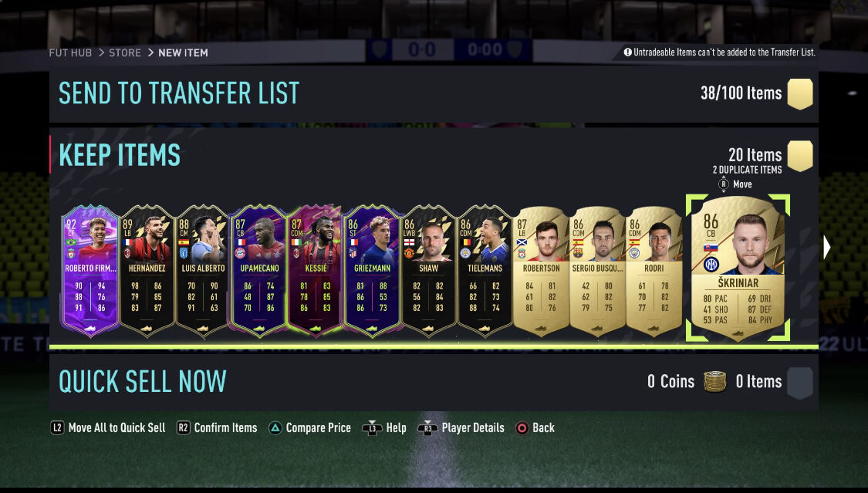Viewport: 868px width, 493px height.
Task: Select the highlighted Škriniar 86 CB card
Action: tap(738, 268)
